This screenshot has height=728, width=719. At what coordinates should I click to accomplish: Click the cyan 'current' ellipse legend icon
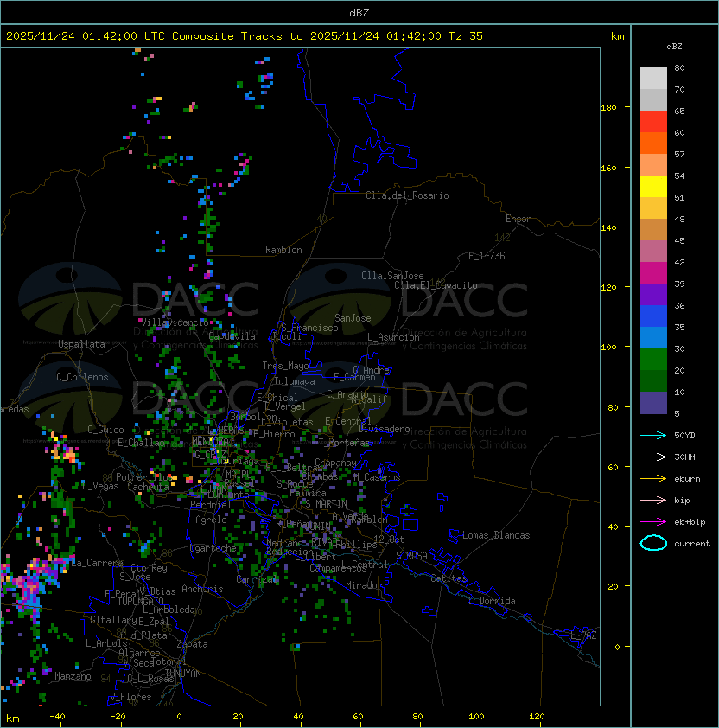pyautogui.click(x=653, y=543)
